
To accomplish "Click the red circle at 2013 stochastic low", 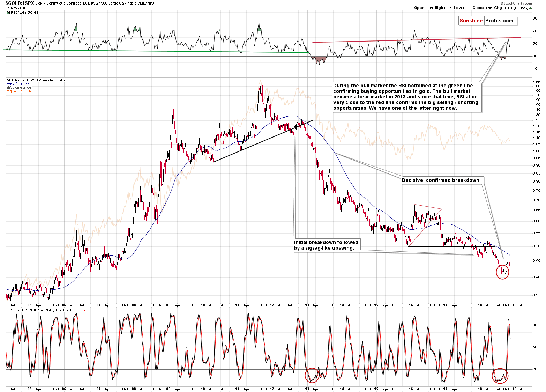I will tap(312, 375).
